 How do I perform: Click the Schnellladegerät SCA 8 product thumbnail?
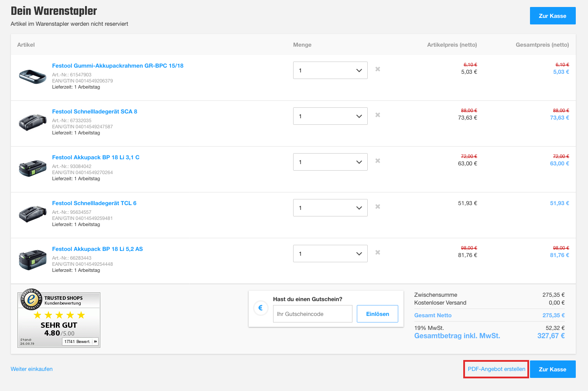click(x=33, y=122)
